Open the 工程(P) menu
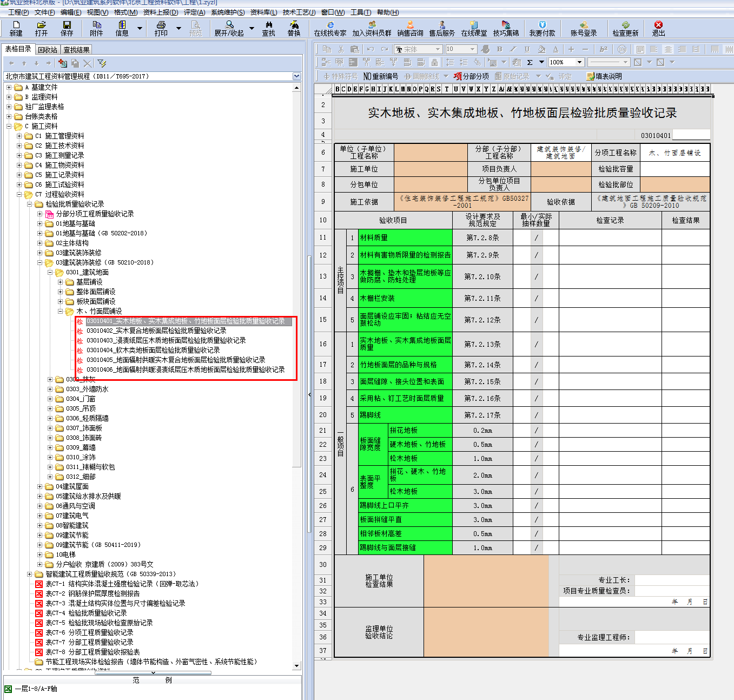The width and height of the screenshot is (734, 700). coord(18,12)
